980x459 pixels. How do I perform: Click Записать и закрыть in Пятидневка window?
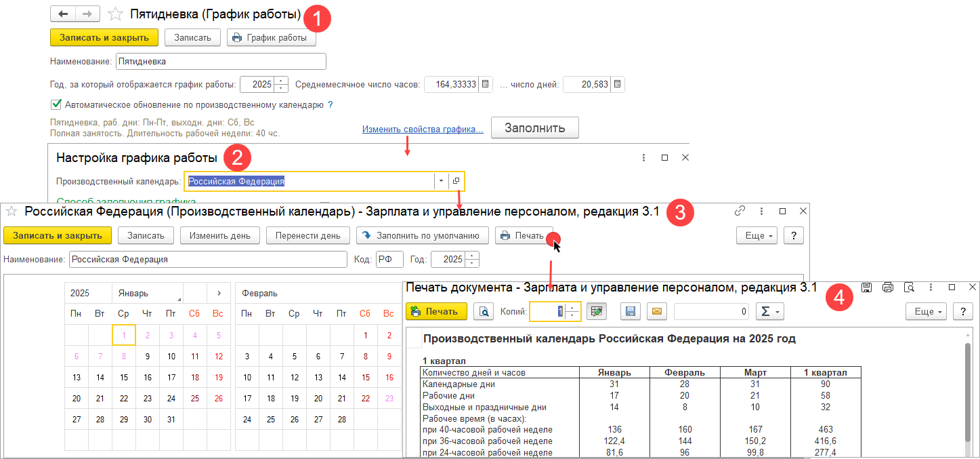coord(104,37)
